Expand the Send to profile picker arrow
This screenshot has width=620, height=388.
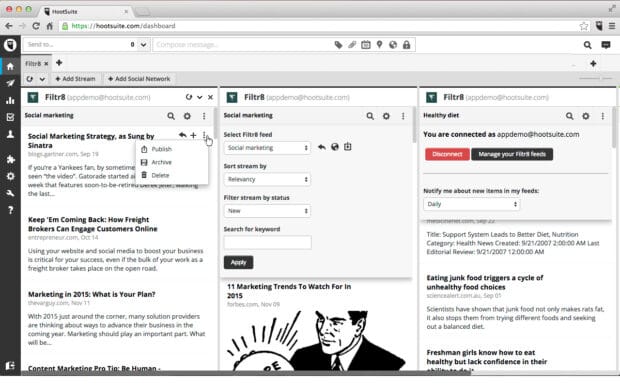tap(144, 45)
